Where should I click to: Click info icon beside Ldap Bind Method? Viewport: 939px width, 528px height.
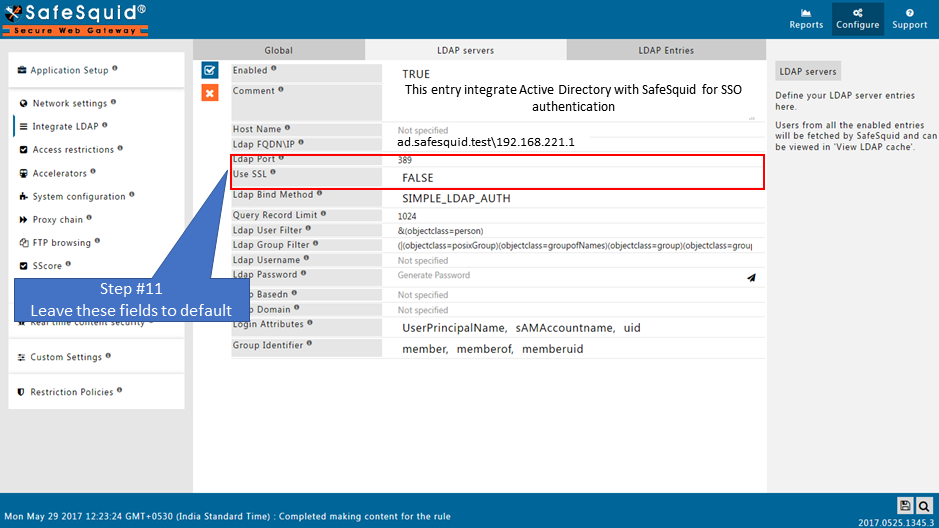(x=319, y=193)
